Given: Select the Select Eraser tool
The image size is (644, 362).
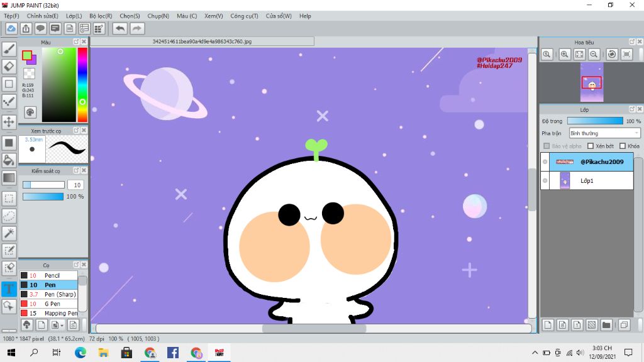Looking at the screenshot, I should (x=9, y=268).
